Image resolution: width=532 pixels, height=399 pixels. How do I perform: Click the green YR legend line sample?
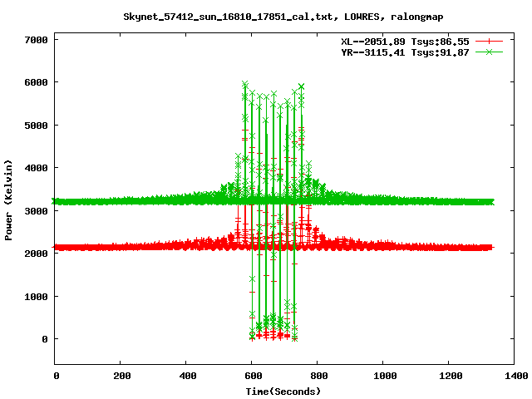489,52
